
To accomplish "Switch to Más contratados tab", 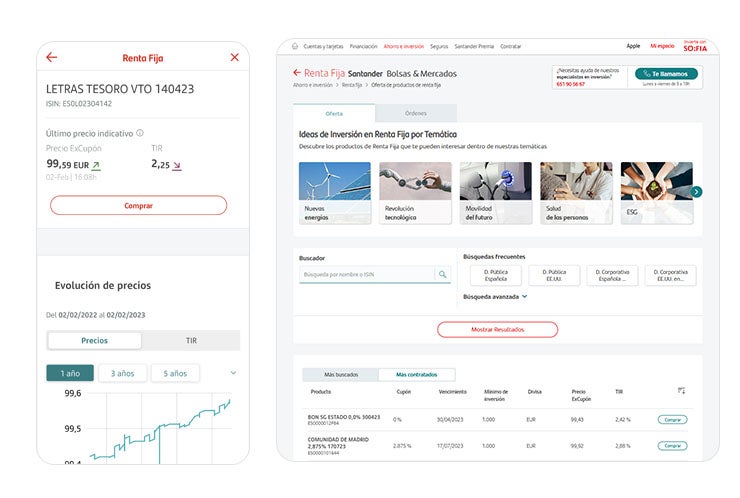I will (417, 374).
